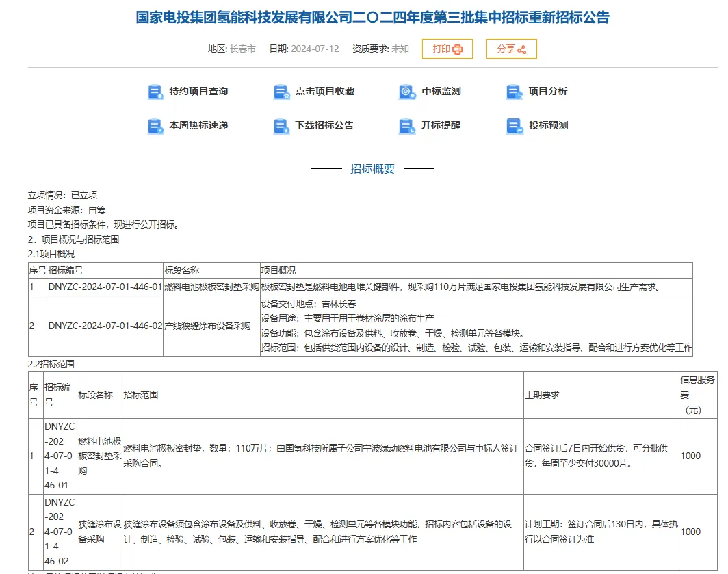Screen dimensions: 728x574
Task: Open 特约项目查询 link
Action: pos(198,92)
